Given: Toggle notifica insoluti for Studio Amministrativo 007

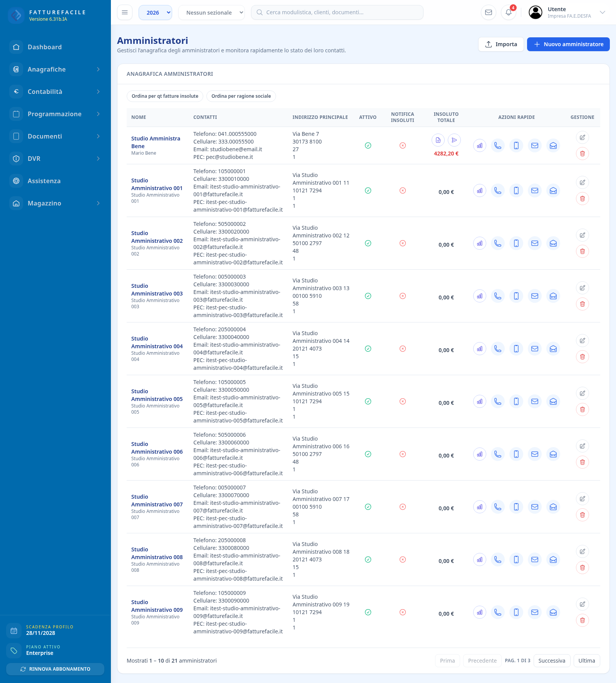Looking at the screenshot, I should tap(403, 507).
